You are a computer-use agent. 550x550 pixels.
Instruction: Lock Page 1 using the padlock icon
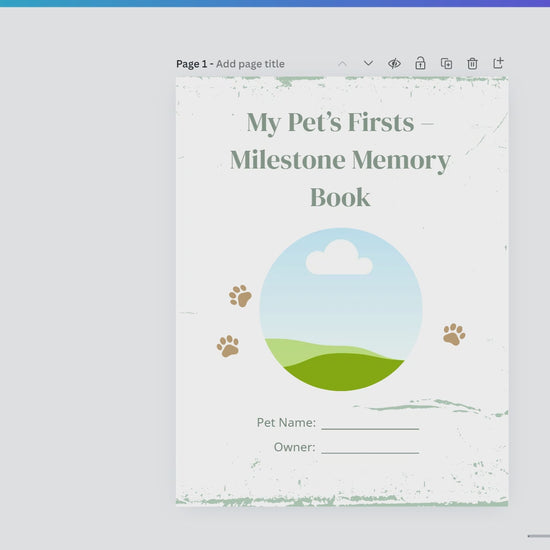tap(420, 63)
